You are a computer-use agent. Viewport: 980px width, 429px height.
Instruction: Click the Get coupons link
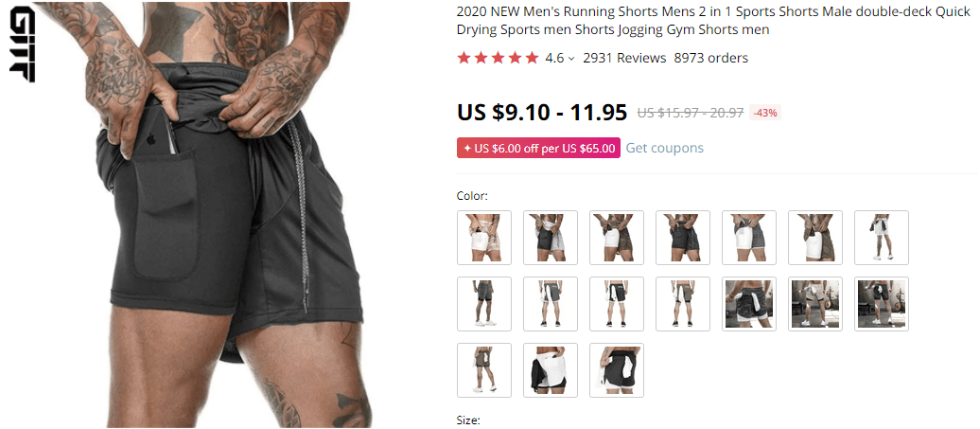(x=664, y=149)
